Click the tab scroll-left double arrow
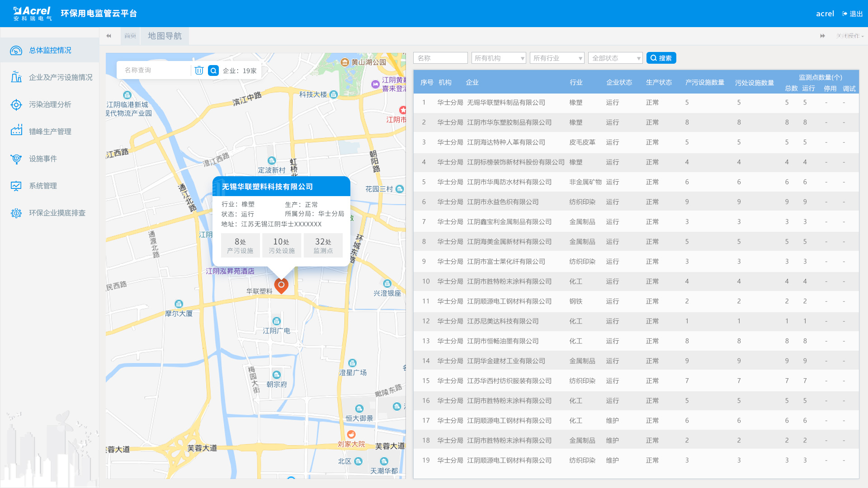The width and height of the screenshot is (868, 488). (108, 36)
